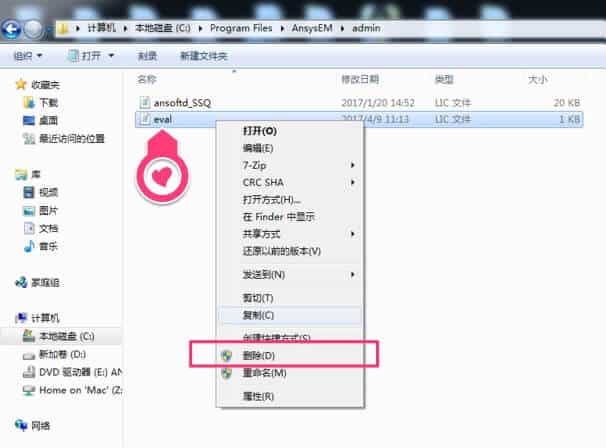Open the Pictures library icon

click(x=29, y=210)
